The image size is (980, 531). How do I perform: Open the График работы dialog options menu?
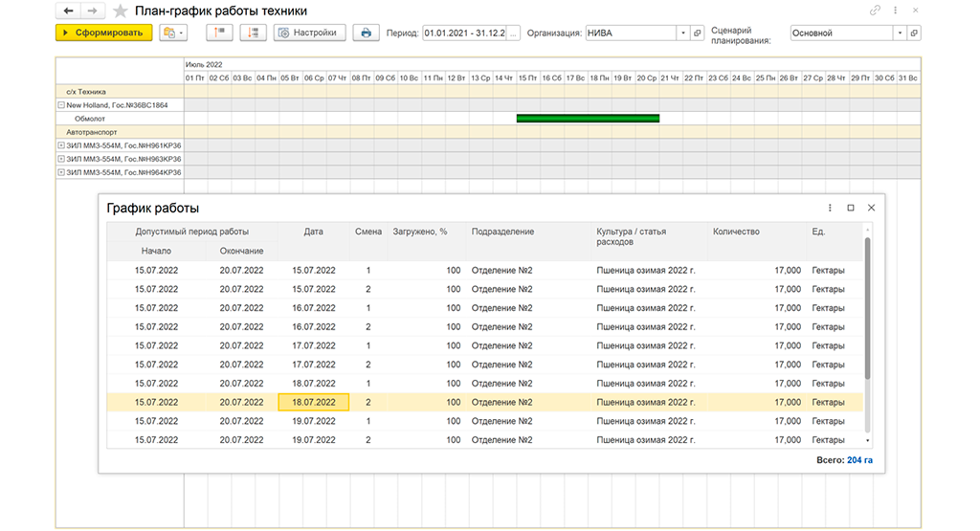830,208
